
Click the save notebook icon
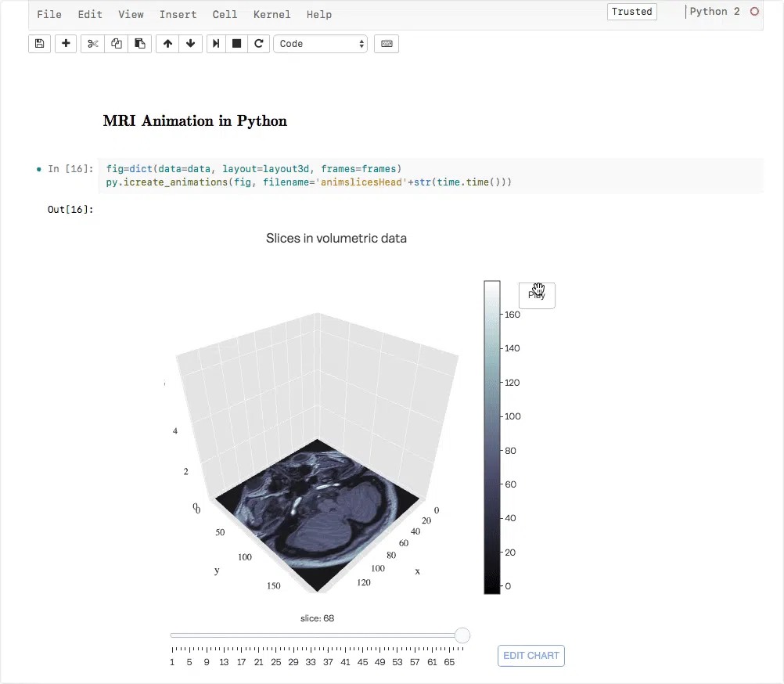40,44
